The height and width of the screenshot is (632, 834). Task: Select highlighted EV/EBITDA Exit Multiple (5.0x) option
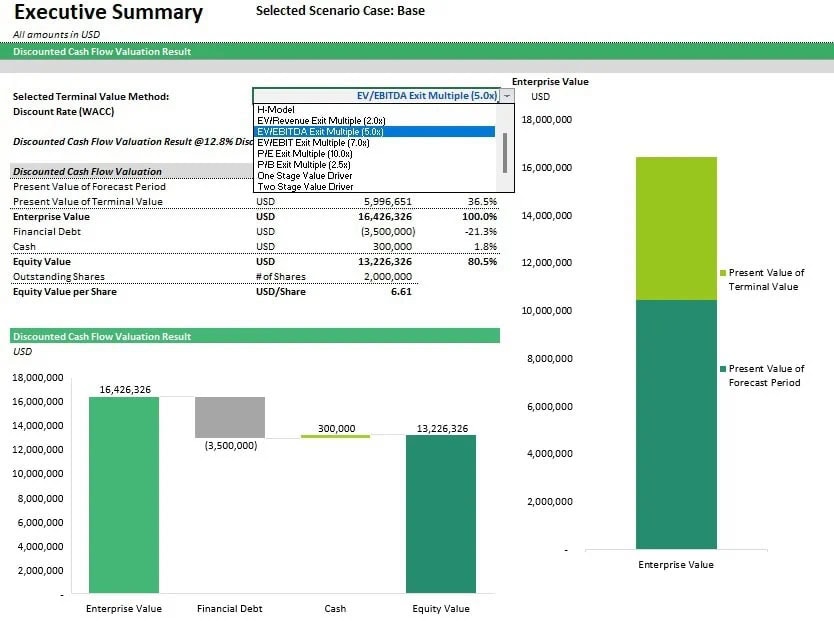click(375, 131)
